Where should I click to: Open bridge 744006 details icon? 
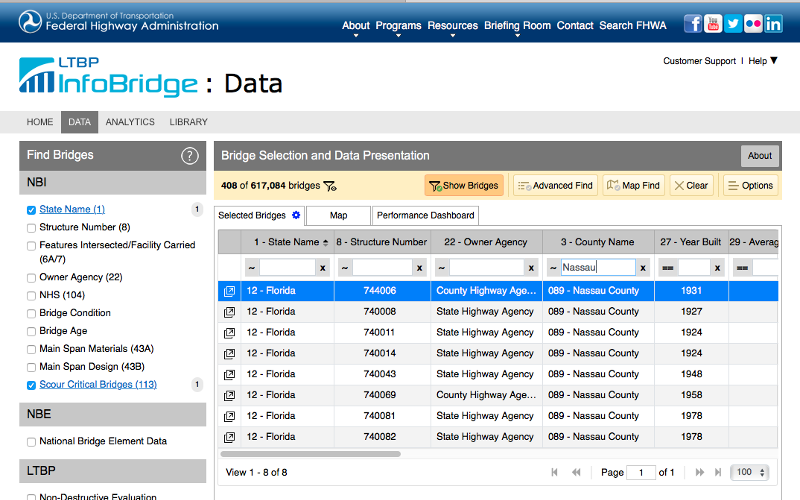[230, 291]
